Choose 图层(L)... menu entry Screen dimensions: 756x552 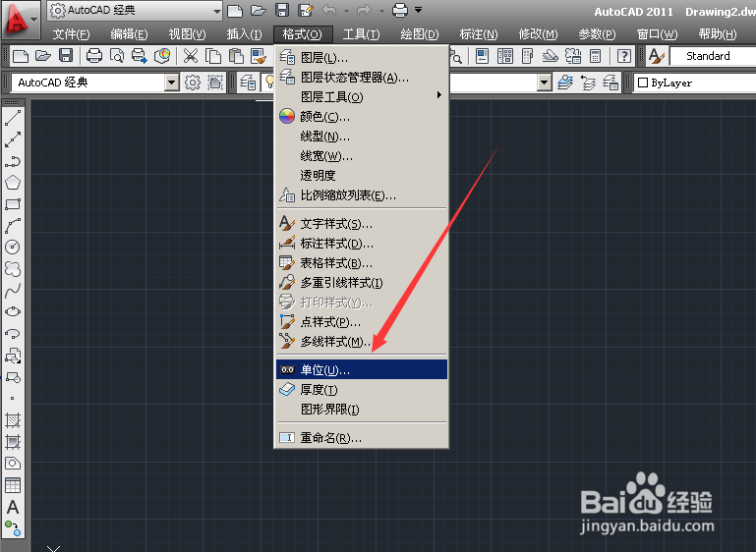click(x=361, y=58)
